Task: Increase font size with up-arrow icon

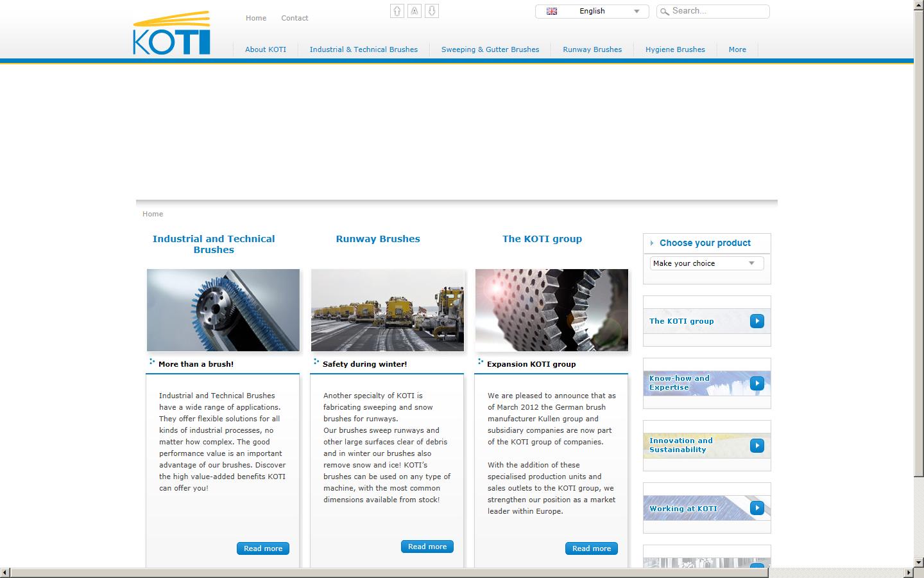Action: (397, 11)
